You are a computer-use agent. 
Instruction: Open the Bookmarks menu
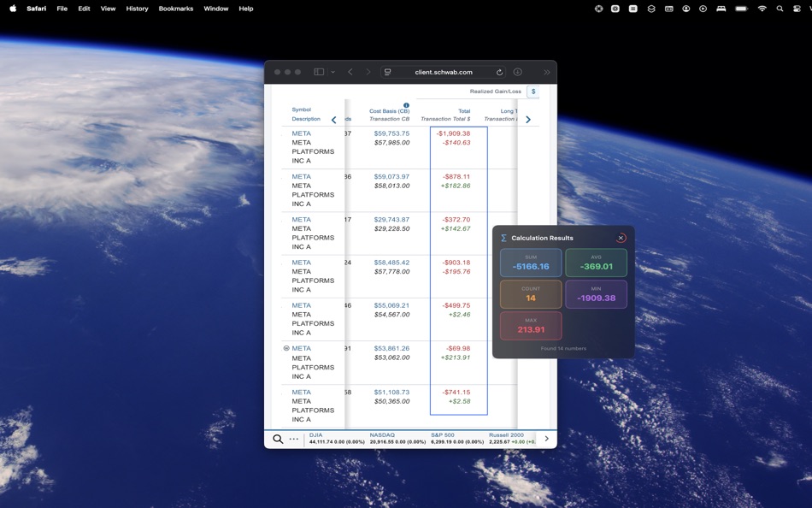[x=176, y=9]
